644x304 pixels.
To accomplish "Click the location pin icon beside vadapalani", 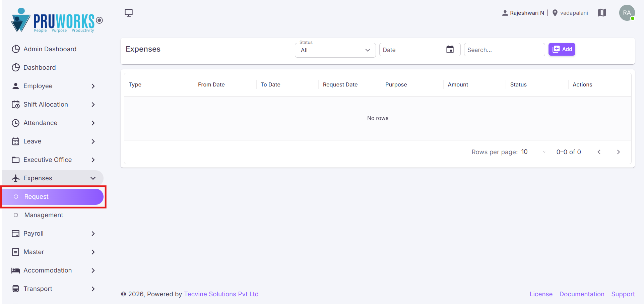I will [555, 13].
